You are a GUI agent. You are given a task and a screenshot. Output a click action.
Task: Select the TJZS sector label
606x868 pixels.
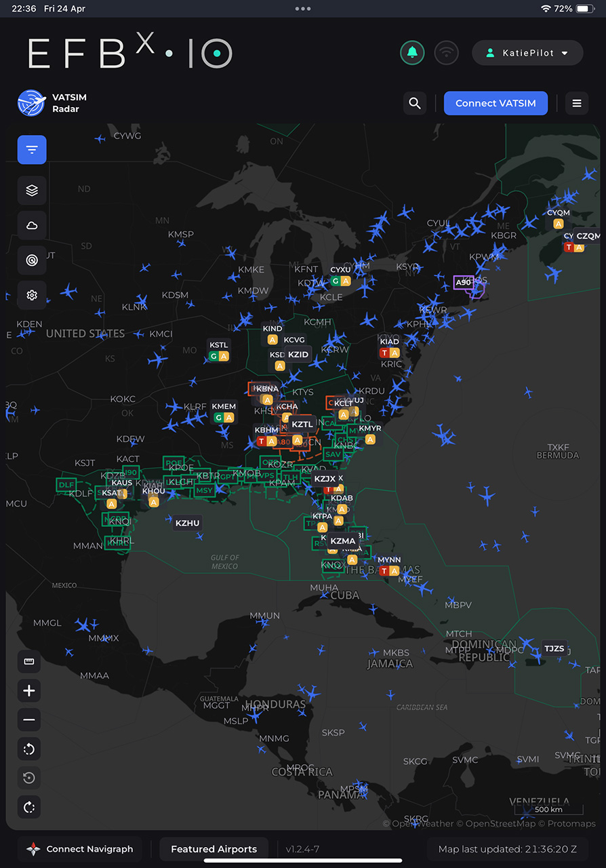554,649
